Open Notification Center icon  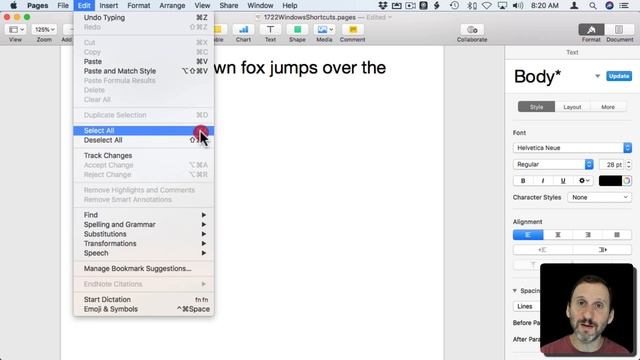[624, 5]
